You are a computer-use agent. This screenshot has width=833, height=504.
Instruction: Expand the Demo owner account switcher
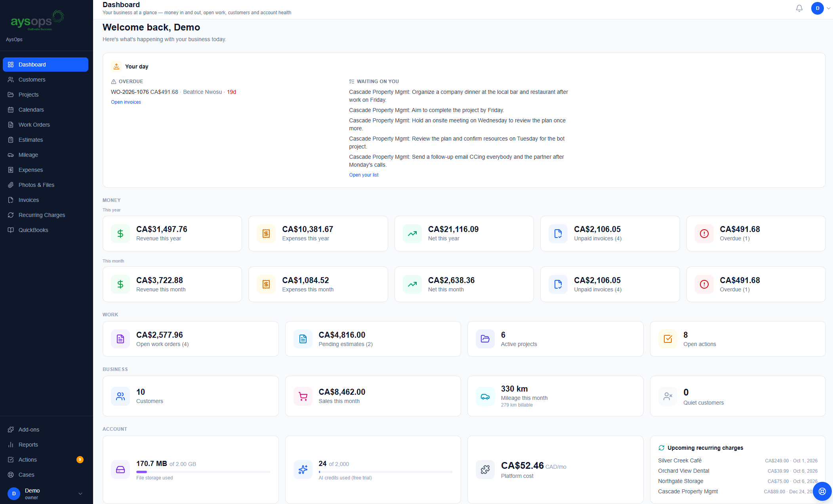pos(46,494)
